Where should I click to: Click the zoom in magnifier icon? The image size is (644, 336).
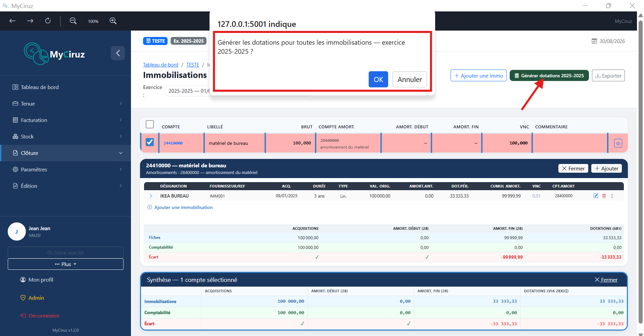point(113,21)
